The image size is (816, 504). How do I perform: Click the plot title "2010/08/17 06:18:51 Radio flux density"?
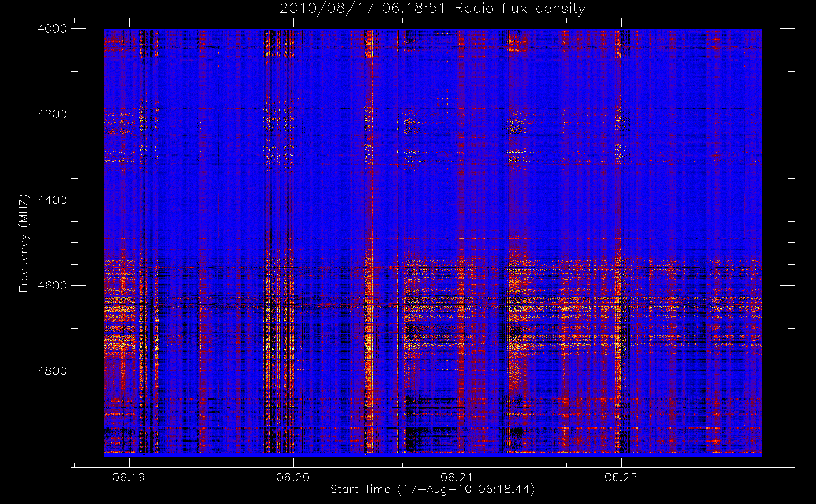click(433, 9)
